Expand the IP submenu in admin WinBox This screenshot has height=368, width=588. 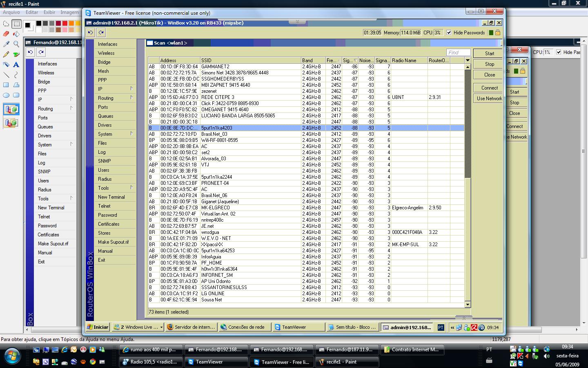tap(116, 89)
